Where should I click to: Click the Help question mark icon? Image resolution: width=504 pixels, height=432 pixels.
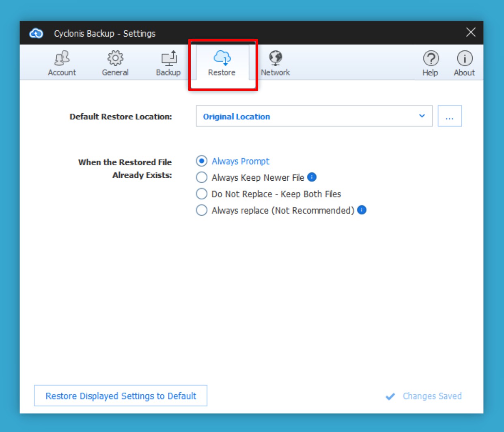click(431, 59)
